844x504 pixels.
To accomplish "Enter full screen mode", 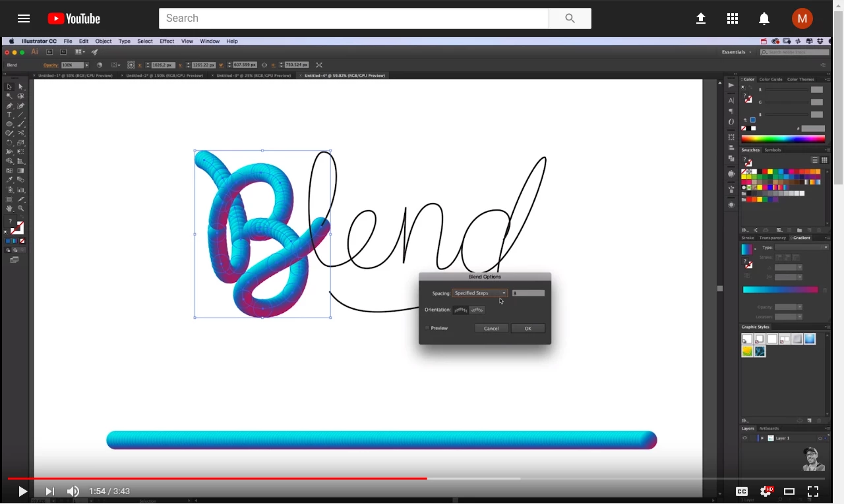I will point(813,491).
